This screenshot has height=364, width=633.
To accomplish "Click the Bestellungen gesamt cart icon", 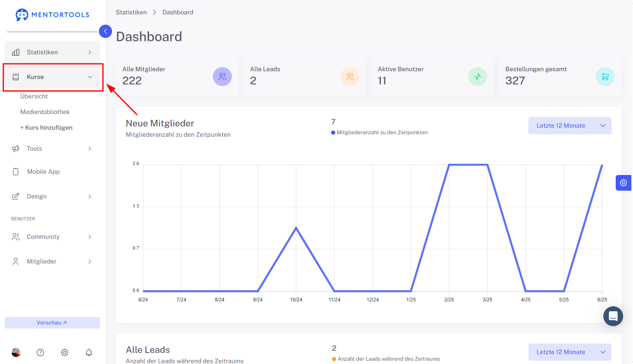I will 605,77.
